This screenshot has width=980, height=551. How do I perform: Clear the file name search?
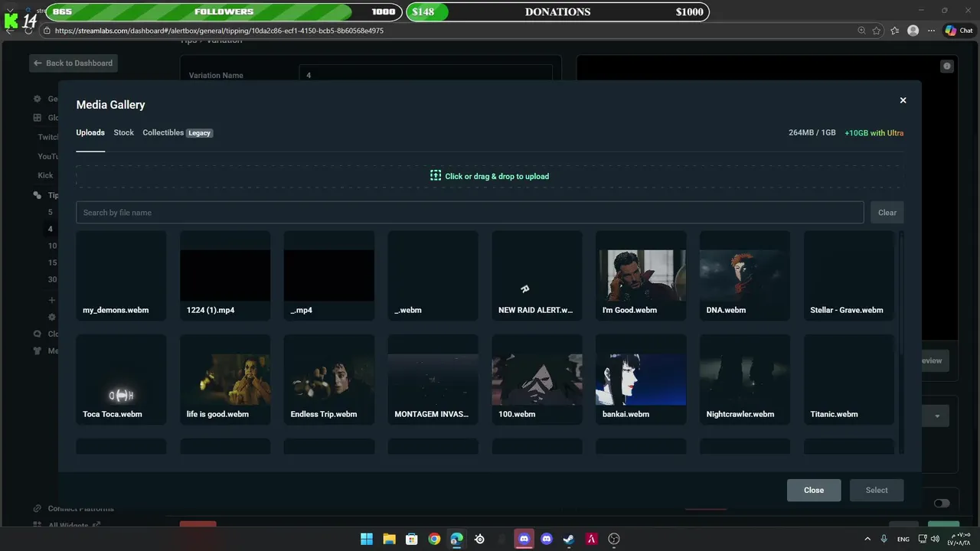click(887, 212)
